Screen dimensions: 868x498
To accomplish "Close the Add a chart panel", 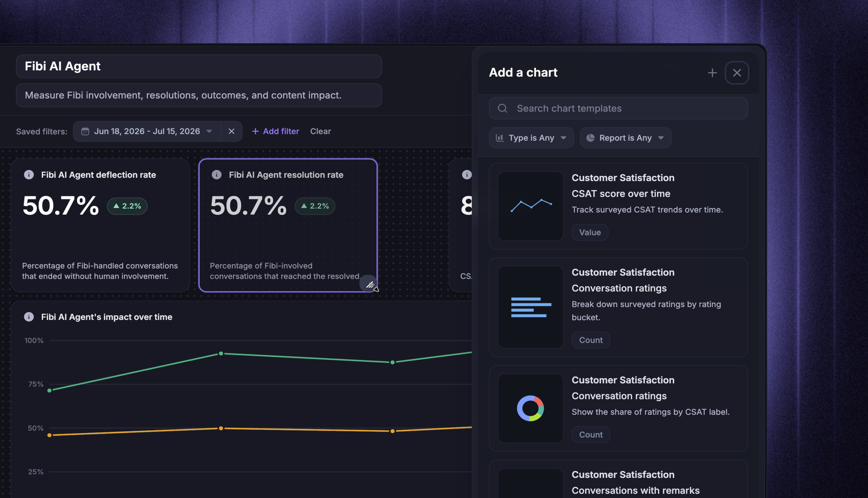I will click(737, 73).
